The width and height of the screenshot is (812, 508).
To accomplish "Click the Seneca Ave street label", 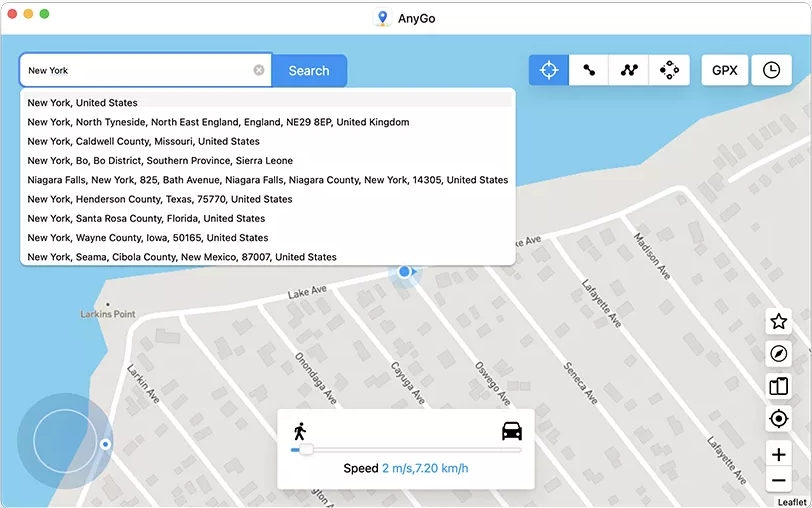I will (581, 383).
